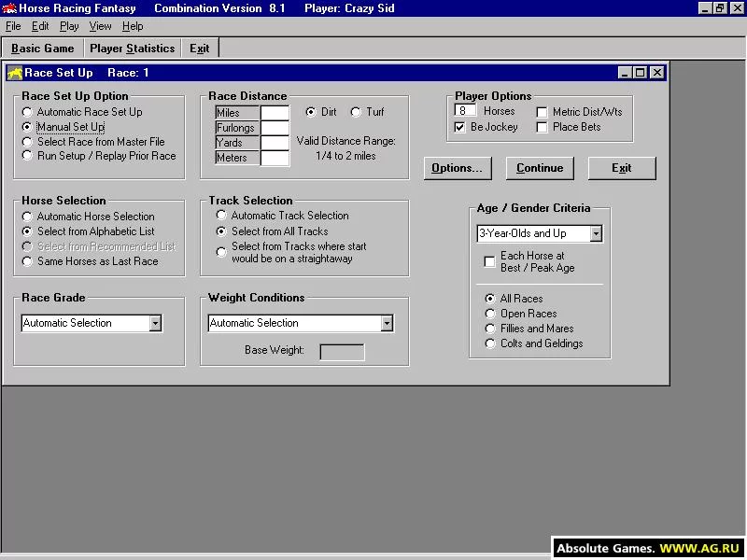The height and width of the screenshot is (560, 747).
Task: Select tracks where start is on straightaway
Action: (x=221, y=252)
